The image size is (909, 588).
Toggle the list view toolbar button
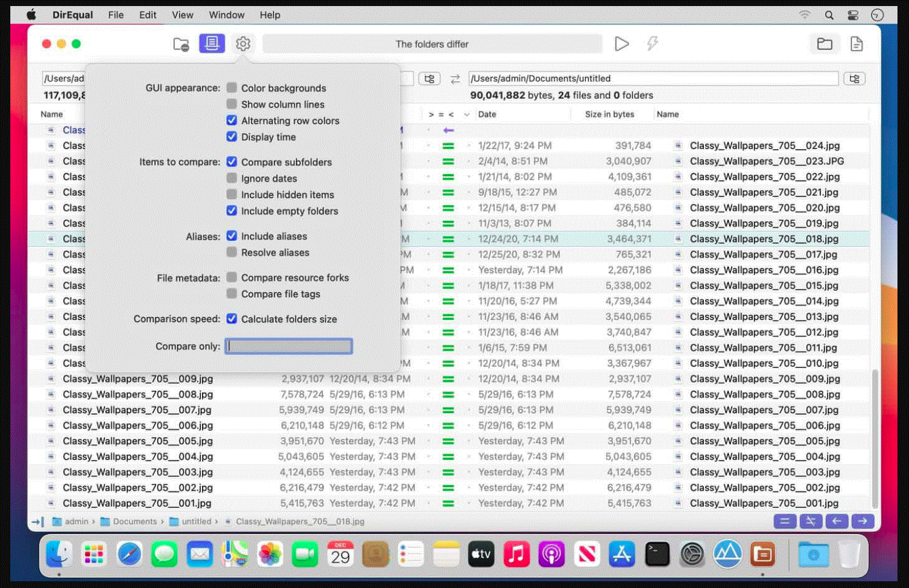click(x=212, y=43)
